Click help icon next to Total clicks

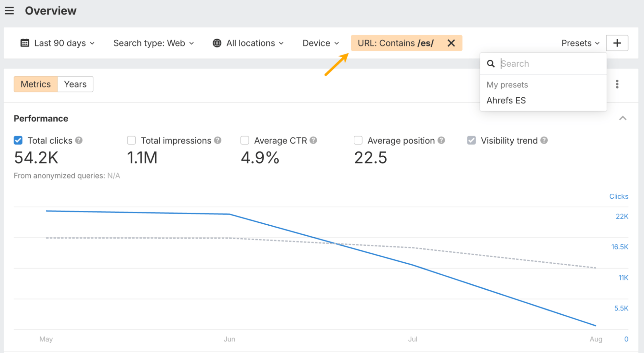point(79,141)
